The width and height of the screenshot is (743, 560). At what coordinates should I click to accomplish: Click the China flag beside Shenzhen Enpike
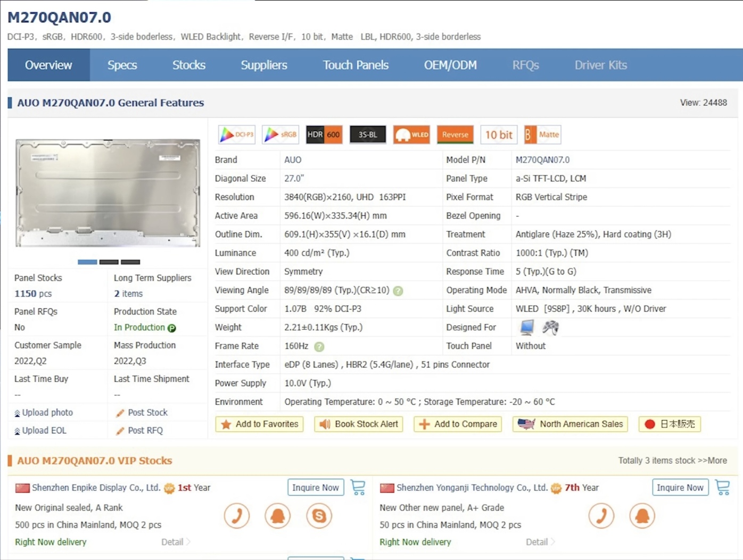pyautogui.click(x=22, y=488)
